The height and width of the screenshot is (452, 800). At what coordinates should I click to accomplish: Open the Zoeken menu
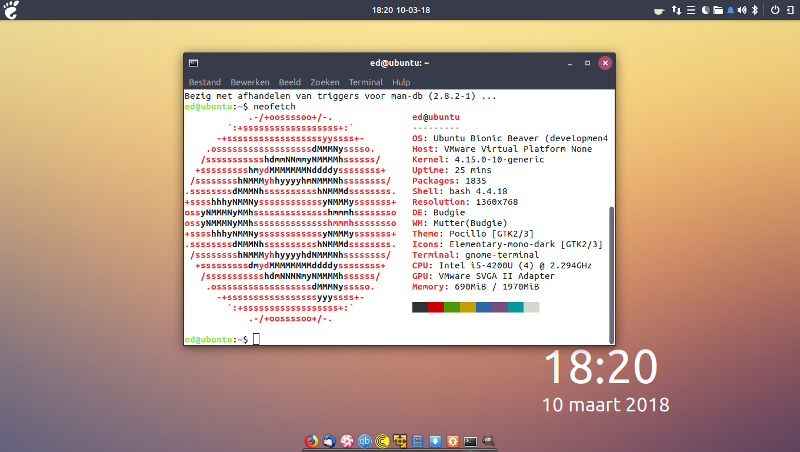tap(324, 82)
